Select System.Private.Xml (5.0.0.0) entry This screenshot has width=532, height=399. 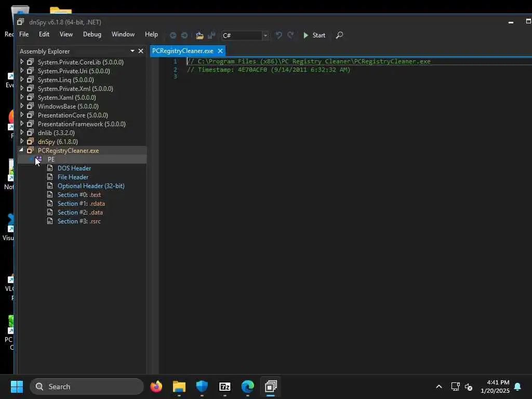point(75,88)
